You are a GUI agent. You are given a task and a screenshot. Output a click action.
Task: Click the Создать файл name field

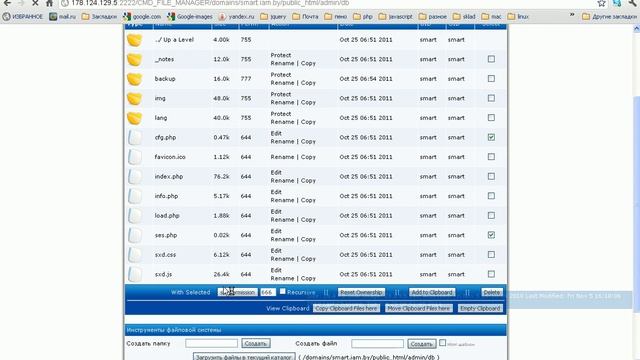(x=377, y=343)
